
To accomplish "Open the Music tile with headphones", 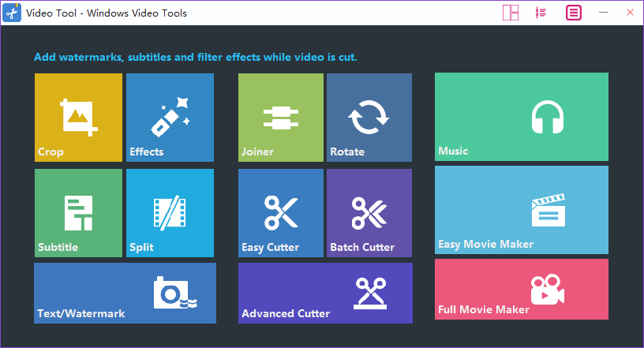I will click(x=521, y=117).
